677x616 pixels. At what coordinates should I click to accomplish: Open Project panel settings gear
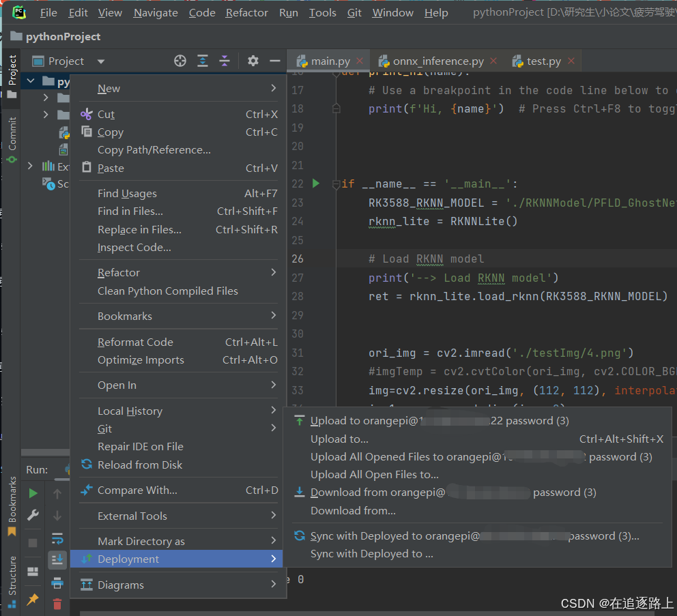click(x=253, y=61)
